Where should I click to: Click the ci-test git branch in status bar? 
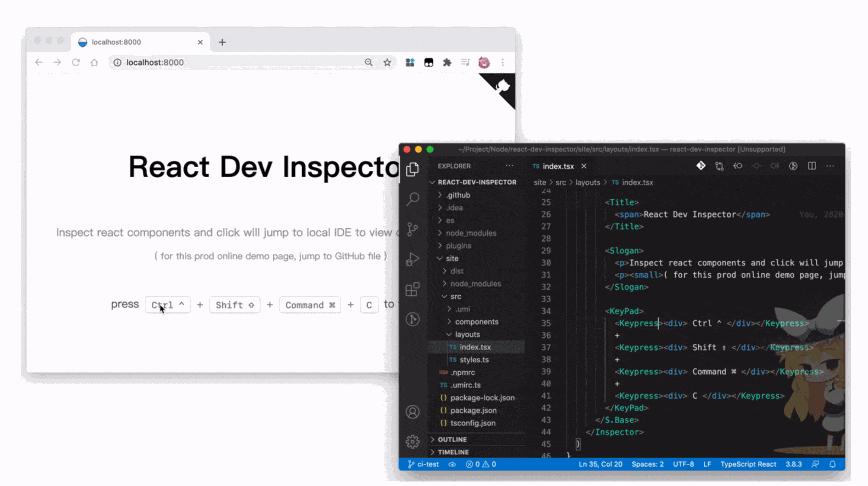(x=423, y=464)
